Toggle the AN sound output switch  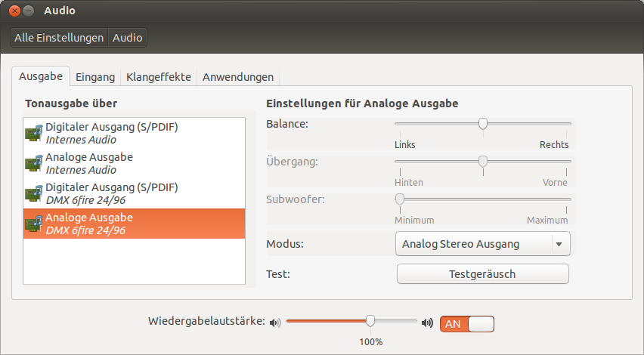click(x=467, y=323)
